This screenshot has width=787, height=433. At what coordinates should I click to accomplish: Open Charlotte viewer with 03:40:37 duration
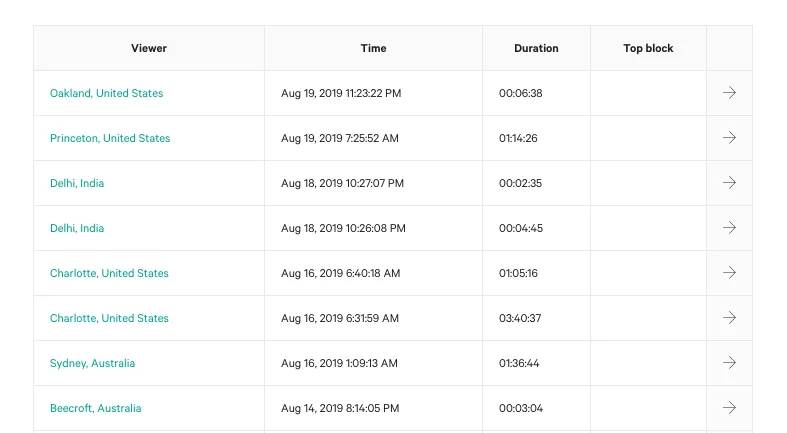tap(109, 318)
